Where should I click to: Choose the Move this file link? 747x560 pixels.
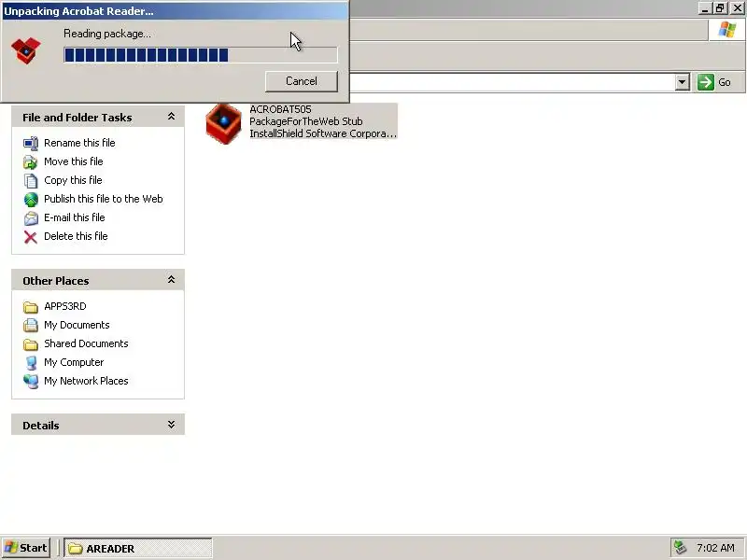74,161
